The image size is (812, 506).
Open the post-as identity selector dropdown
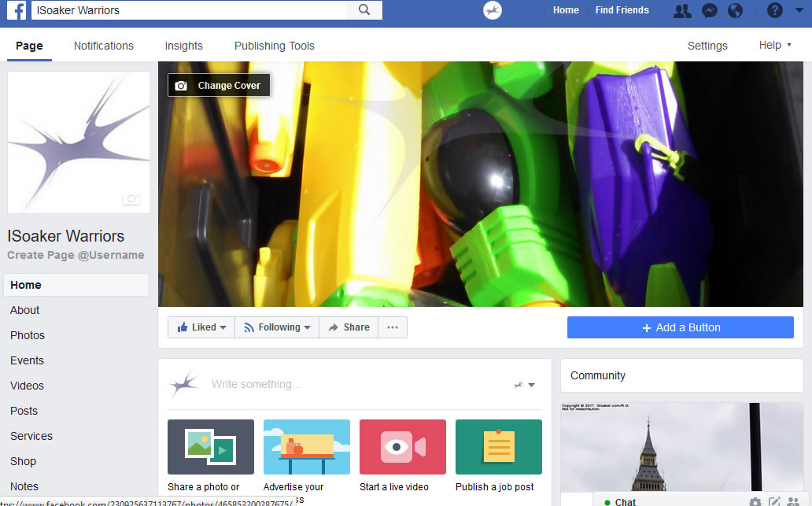[524, 384]
